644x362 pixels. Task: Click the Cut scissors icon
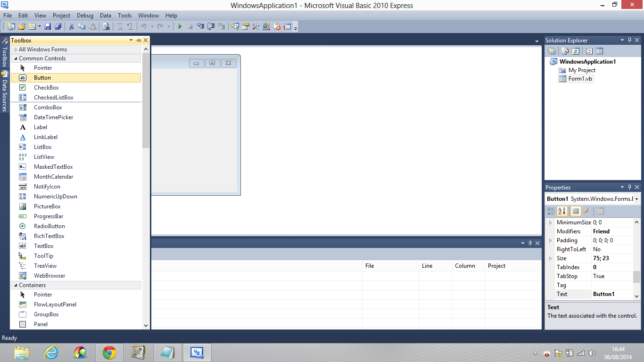(71, 26)
